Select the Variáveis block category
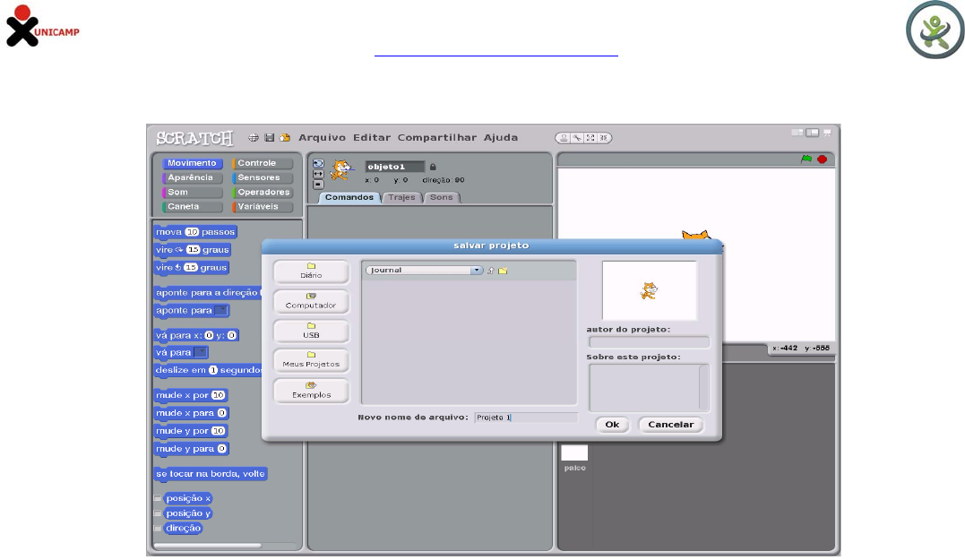This screenshot has height=560, width=965. 263,207
